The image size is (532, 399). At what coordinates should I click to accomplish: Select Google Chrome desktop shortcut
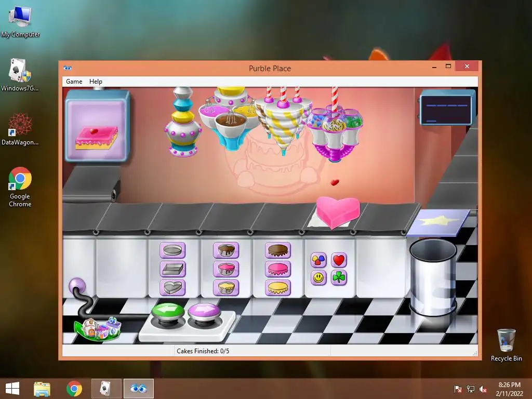point(20,187)
